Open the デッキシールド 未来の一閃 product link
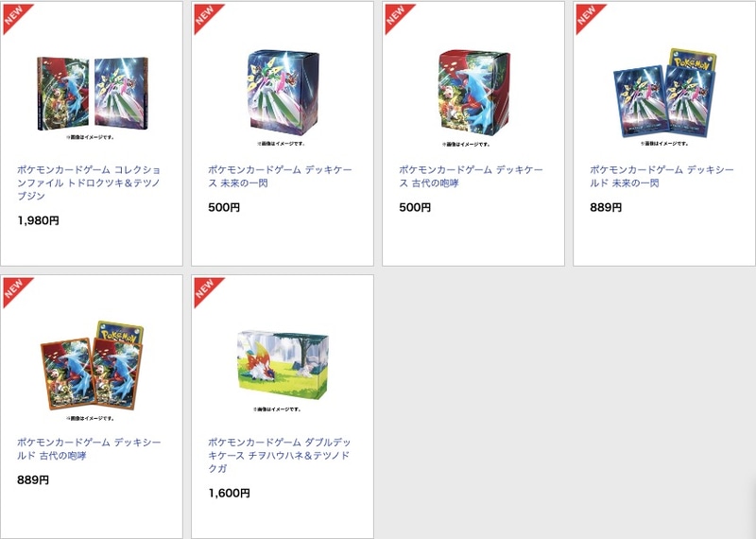The width and height of the screenshot is (756, 539). click(662, 176)
